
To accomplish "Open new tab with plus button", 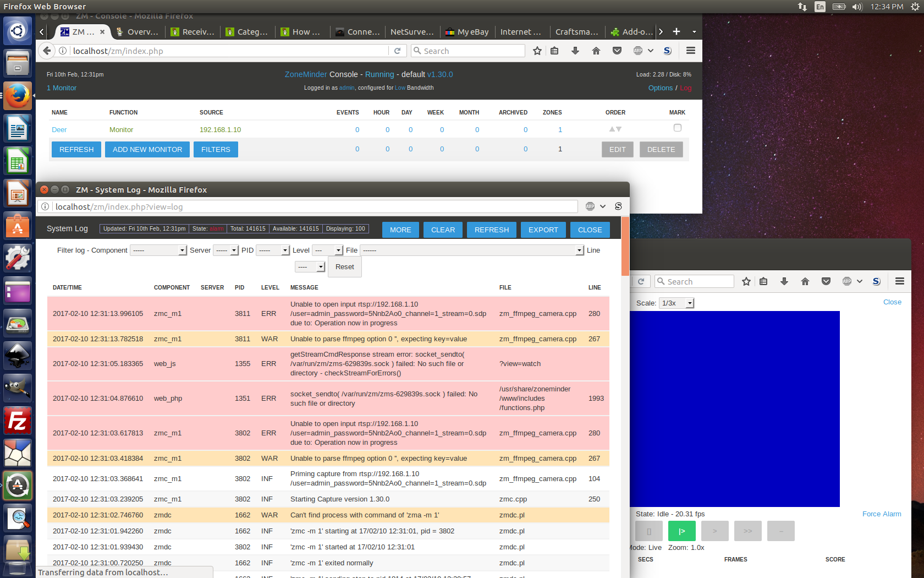I will pyautogui.click(x=676, y=32).
